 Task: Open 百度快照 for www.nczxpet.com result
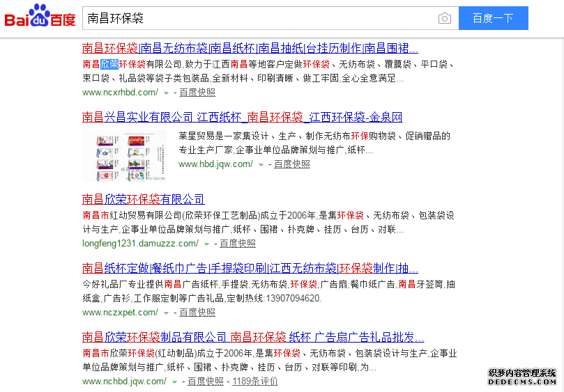pyautogui.click(x=197, y=313)
